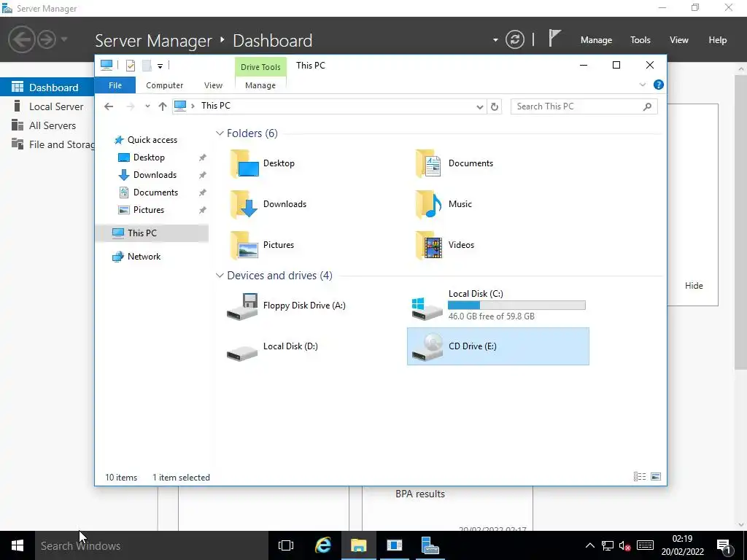Click the search magnifier in Explorer
Viewport: 747px width, 560px height.
pos(647,106)
